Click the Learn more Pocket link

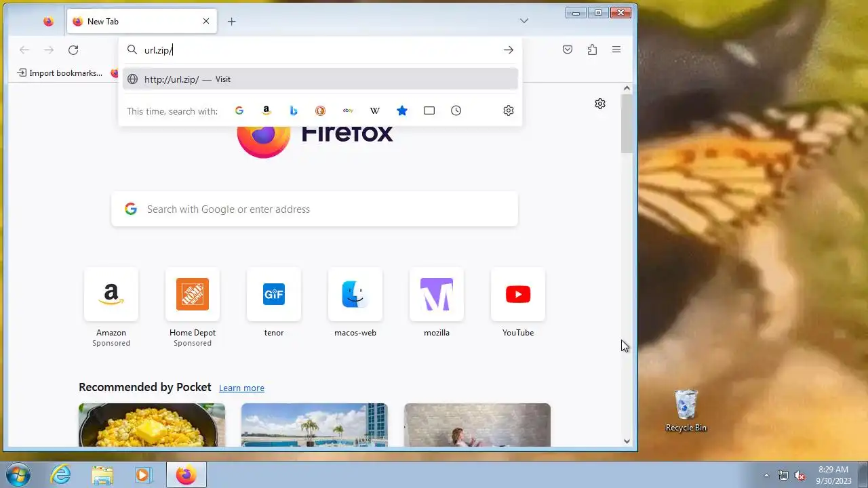[241, 388]
